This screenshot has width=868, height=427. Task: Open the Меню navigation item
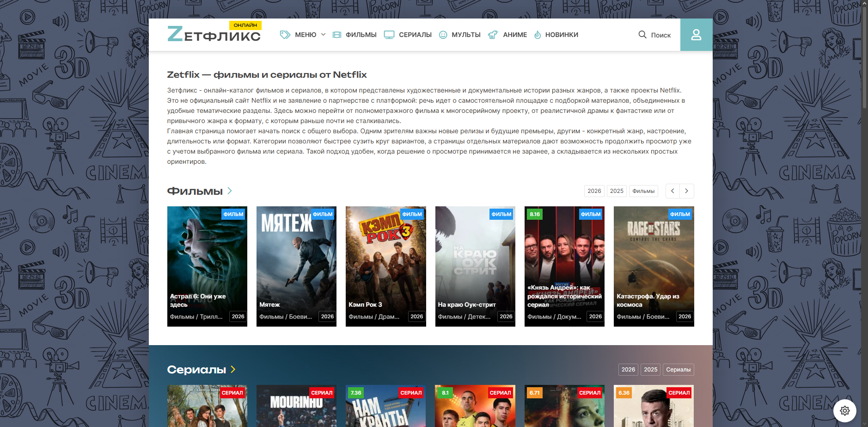point(306,35)
